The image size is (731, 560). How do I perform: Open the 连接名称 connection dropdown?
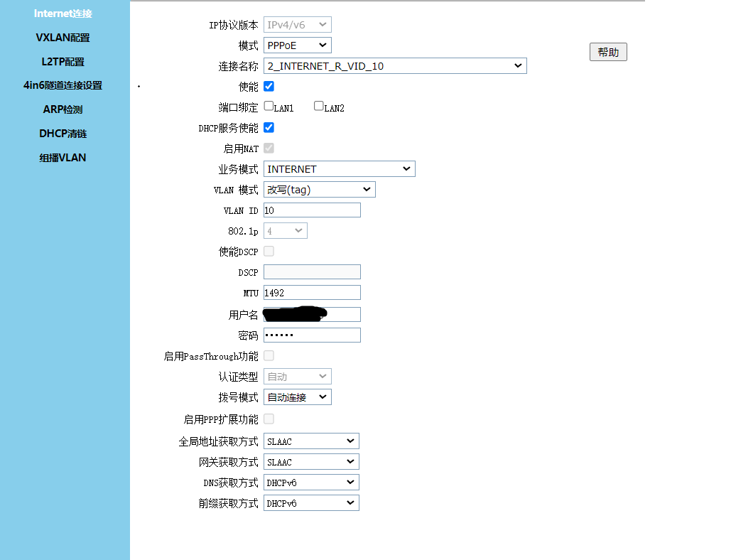point(395,66)
